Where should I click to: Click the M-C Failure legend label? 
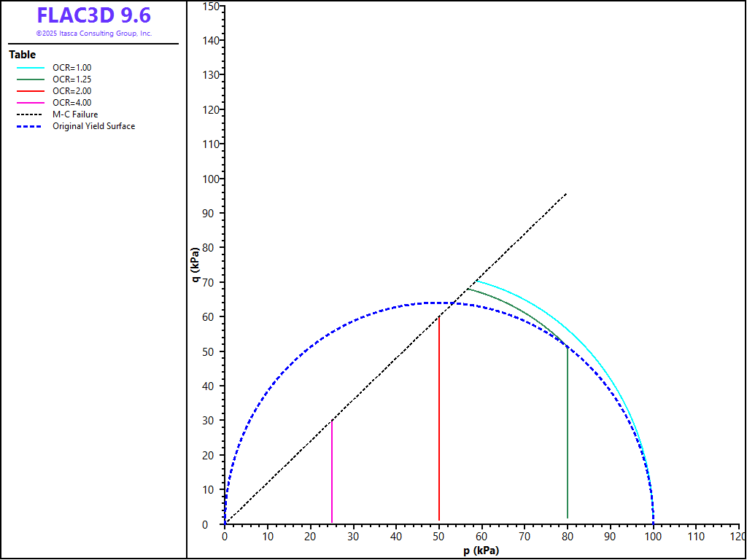(74, 114)
